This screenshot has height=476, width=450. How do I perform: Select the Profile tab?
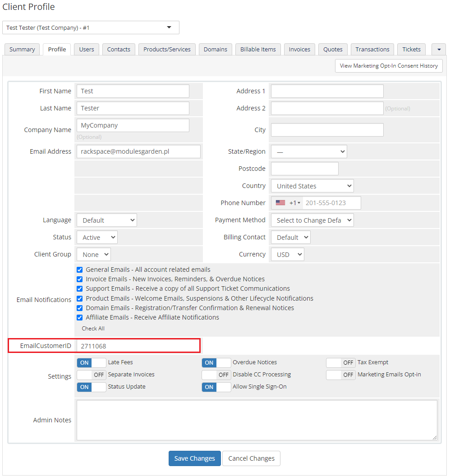click(57, 50)
